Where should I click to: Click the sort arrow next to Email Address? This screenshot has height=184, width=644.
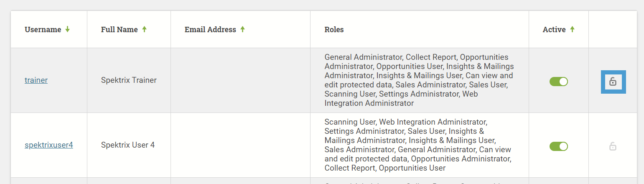[243, 29]
